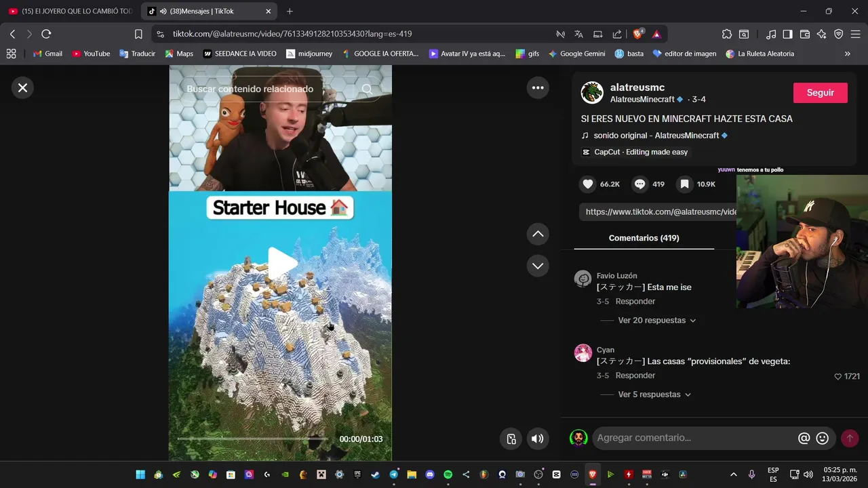Open the music note playlist icon
The image size is (868, 488).
pos(771,34)
